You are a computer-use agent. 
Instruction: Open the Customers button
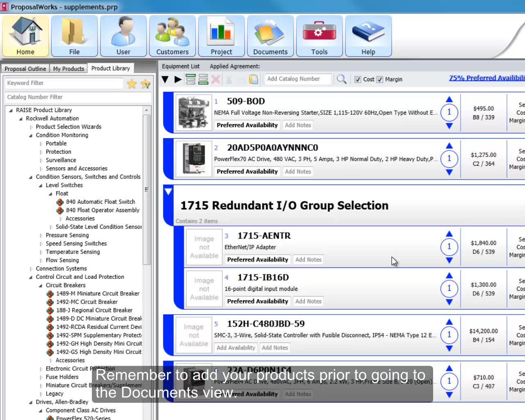coord(172,36)
